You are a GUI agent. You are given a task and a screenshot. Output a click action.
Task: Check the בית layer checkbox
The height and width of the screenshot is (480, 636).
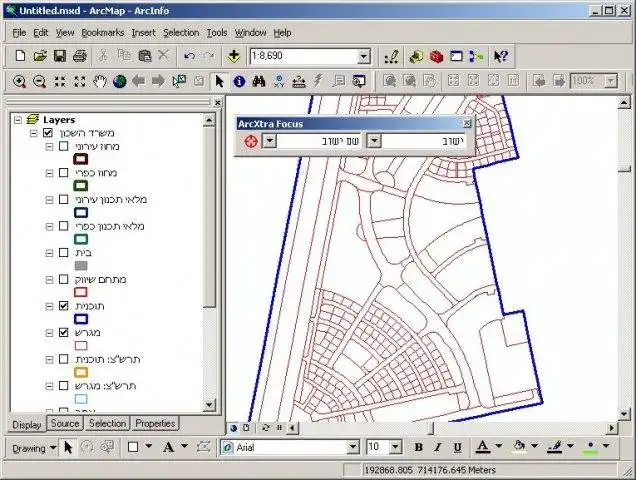(64, 252)
